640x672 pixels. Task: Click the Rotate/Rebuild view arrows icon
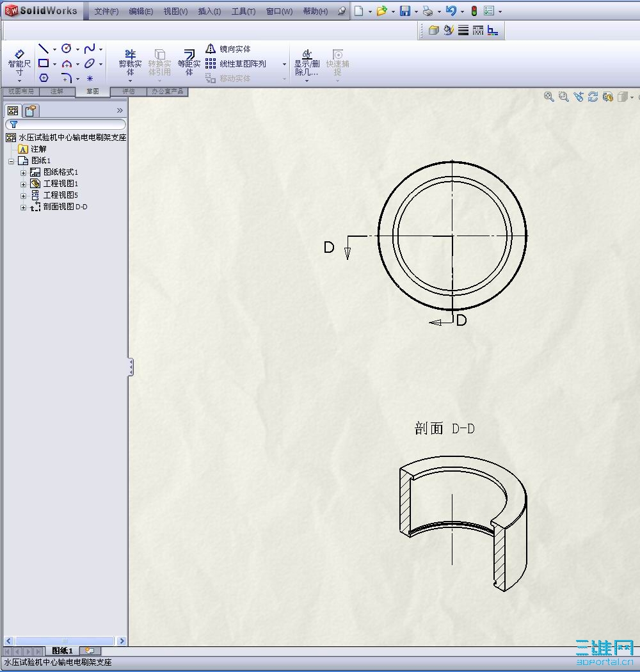[x=593, y=97]
